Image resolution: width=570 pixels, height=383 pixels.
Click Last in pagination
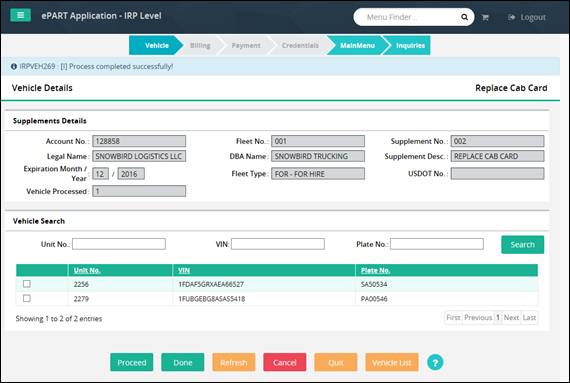529,318
